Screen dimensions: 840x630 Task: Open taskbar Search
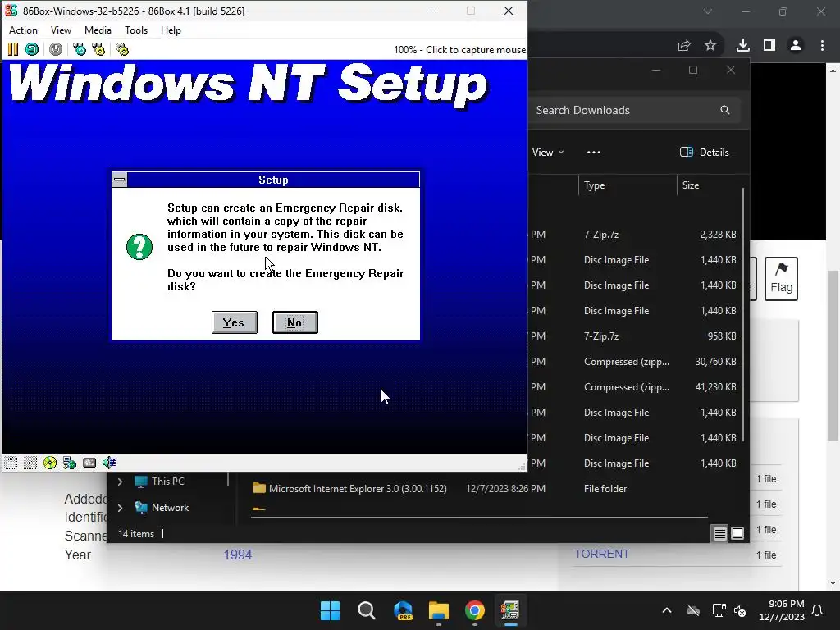coord(367,610)
